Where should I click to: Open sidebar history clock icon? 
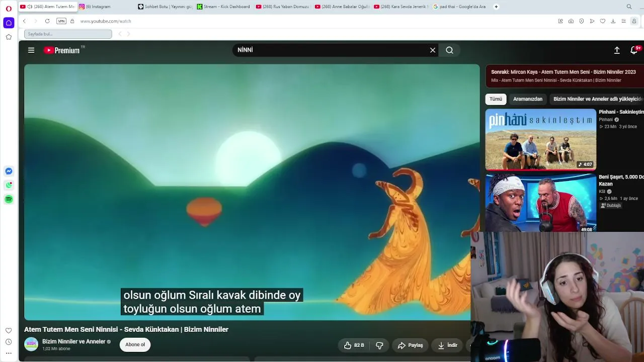tap(9, 342)
